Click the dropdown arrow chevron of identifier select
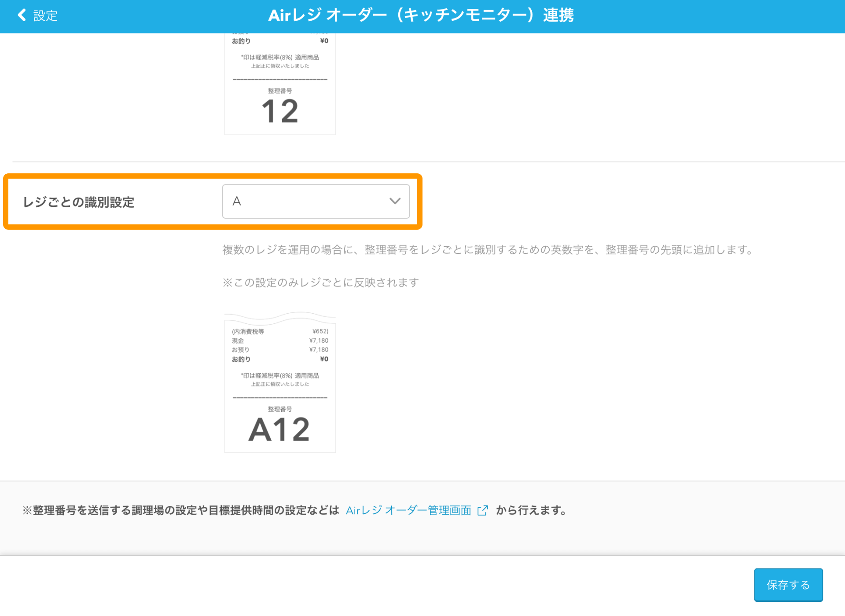This screenshot has height=616, width=845. 395,202
